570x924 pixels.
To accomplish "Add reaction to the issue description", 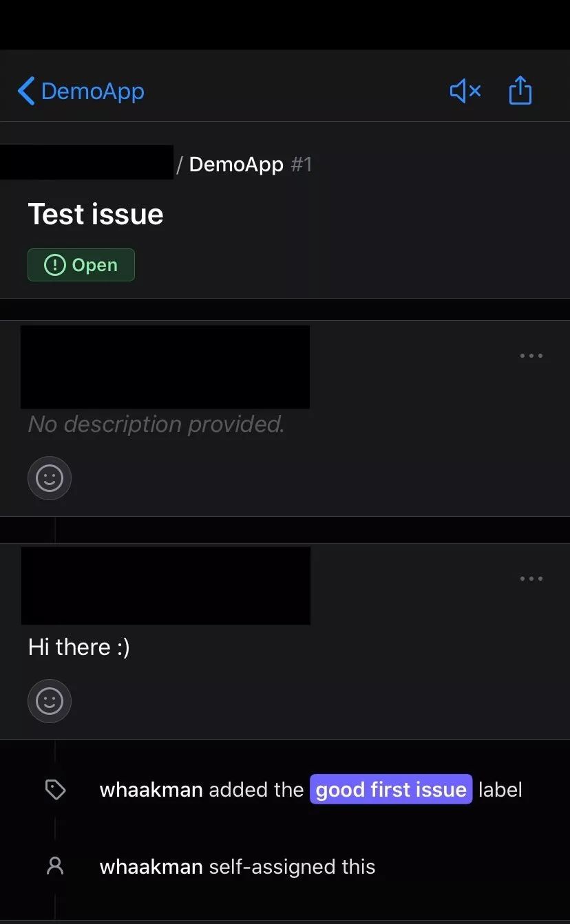I will point(50,478).
